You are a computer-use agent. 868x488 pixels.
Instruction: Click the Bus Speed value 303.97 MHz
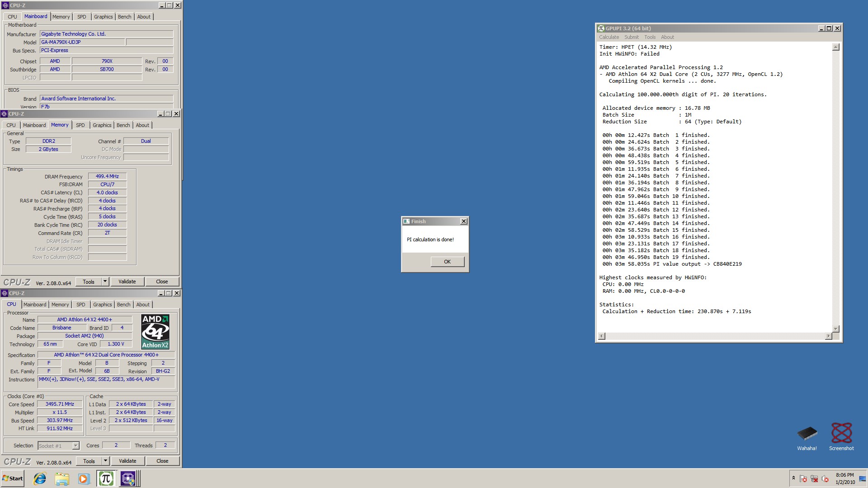pyautogui.click(x=60, y=420)
